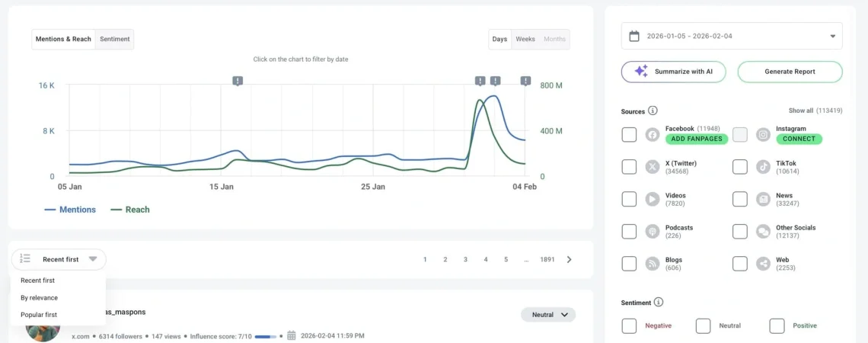
Task: Click the calendar icon in date range field
Action: tap(635, 36)
